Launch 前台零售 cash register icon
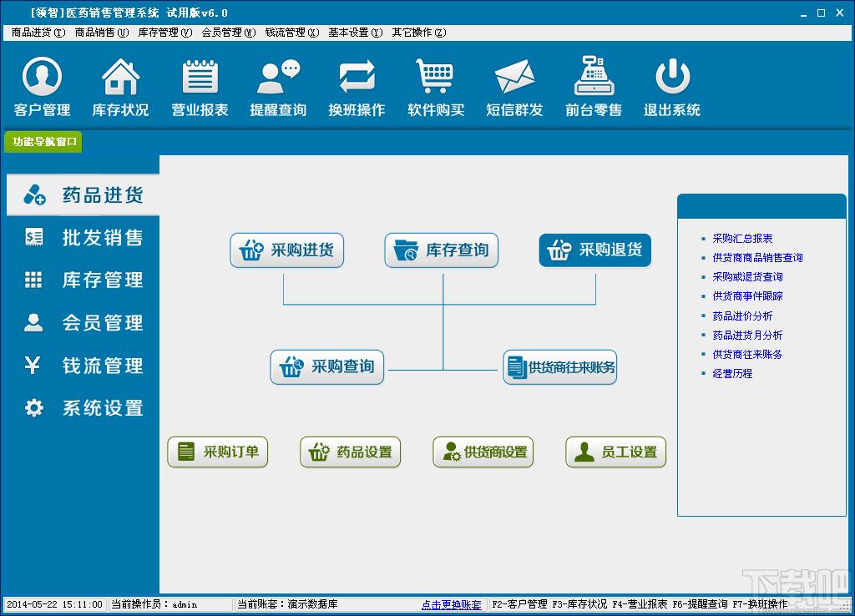Image resolution: width=855 pixels, height=616 pixels. pos(594,87)
